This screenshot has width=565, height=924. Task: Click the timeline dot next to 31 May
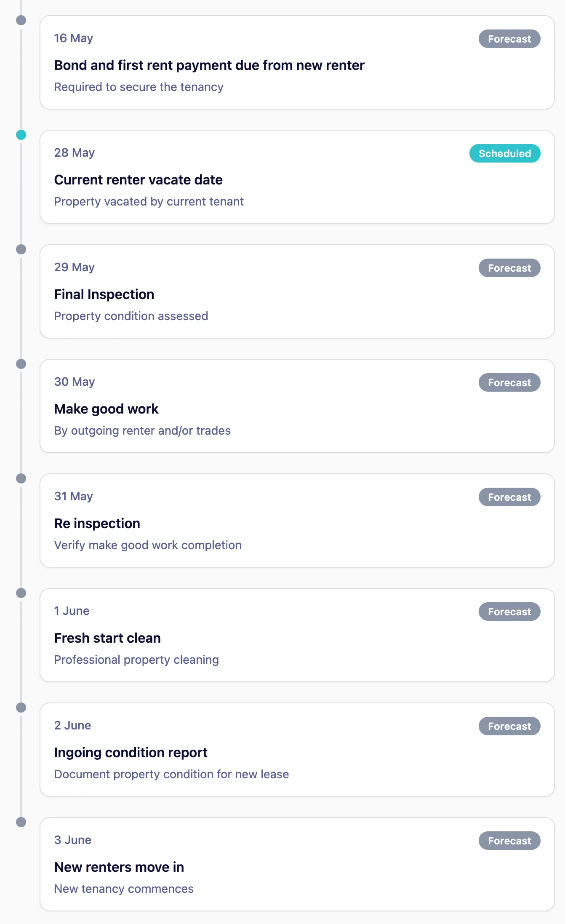[21, 478]
